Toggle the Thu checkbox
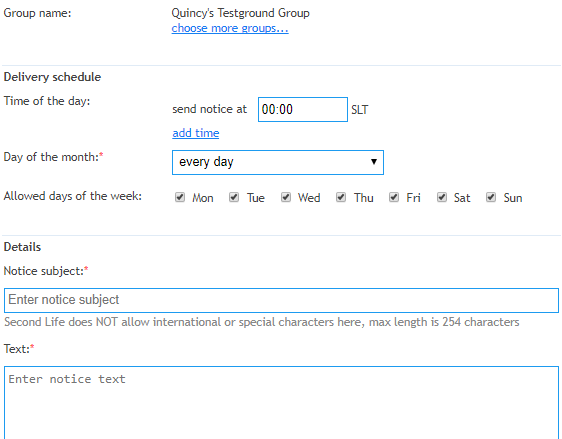This screenshot has height=439, width=562. (x=341, y=197)
